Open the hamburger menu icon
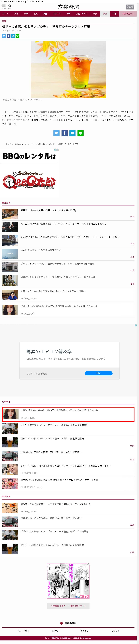The image size is (139, 644). coord(4,6)
